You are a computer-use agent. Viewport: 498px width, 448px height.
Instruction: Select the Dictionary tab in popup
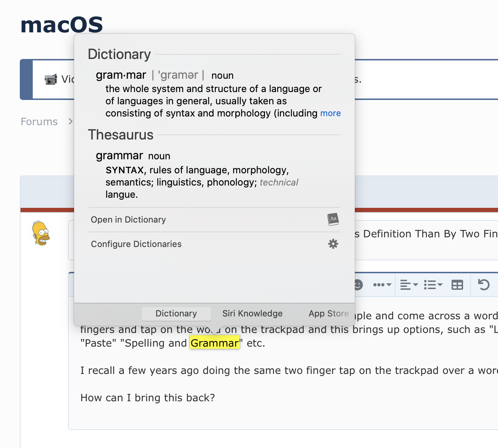(x=176, y=314)
